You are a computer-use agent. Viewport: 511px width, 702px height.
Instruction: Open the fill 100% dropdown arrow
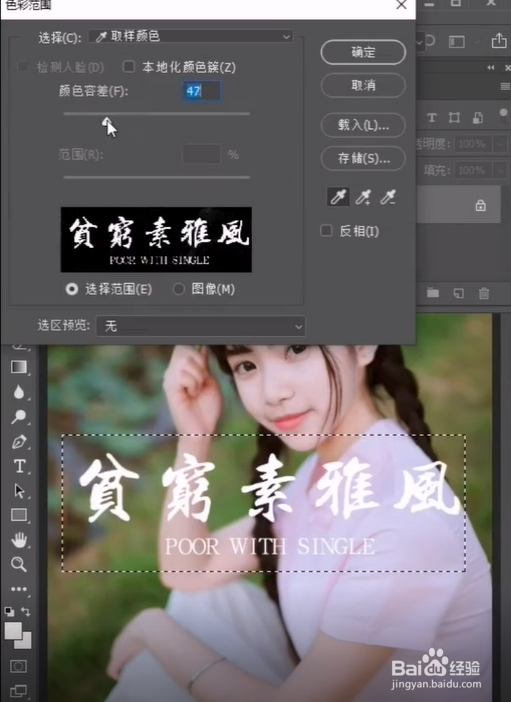click(x=499, y=171)
